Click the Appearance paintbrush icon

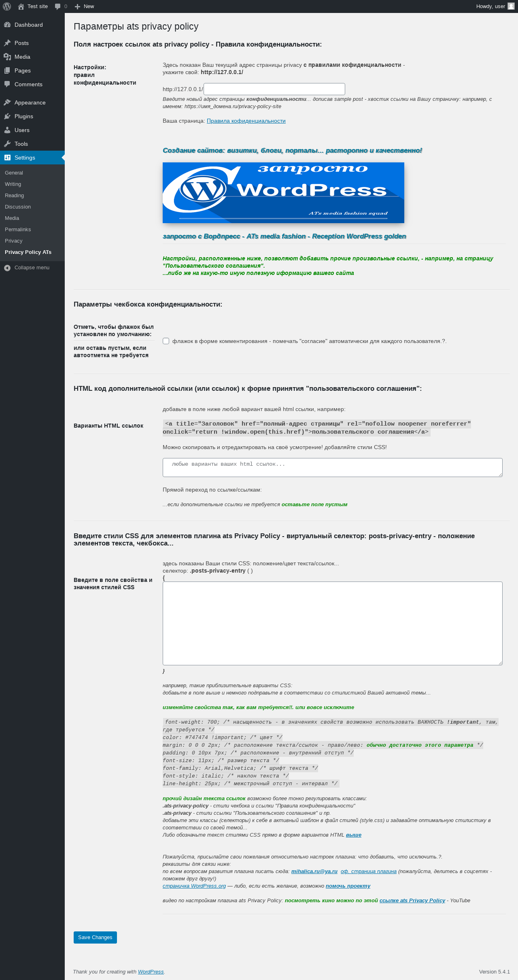[7, 102]
